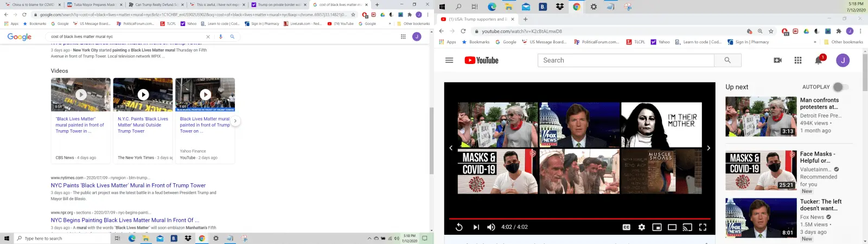Switch to 'This is awful, I have not' tab
868x244 pixels.
pyautogui.click(x=216, y=4)
